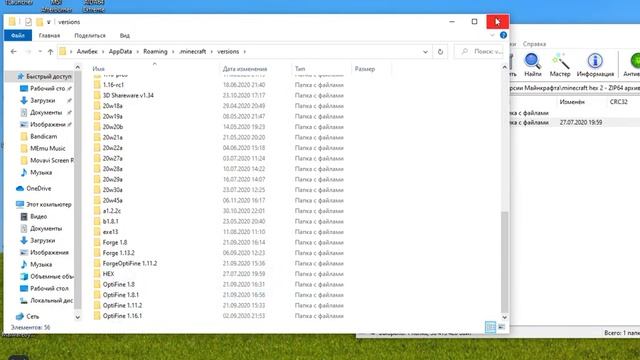This screenshot has height=360, width=640.
Task: Select the HEX folder
Action: pyautogui.click(x=108, y=274)
